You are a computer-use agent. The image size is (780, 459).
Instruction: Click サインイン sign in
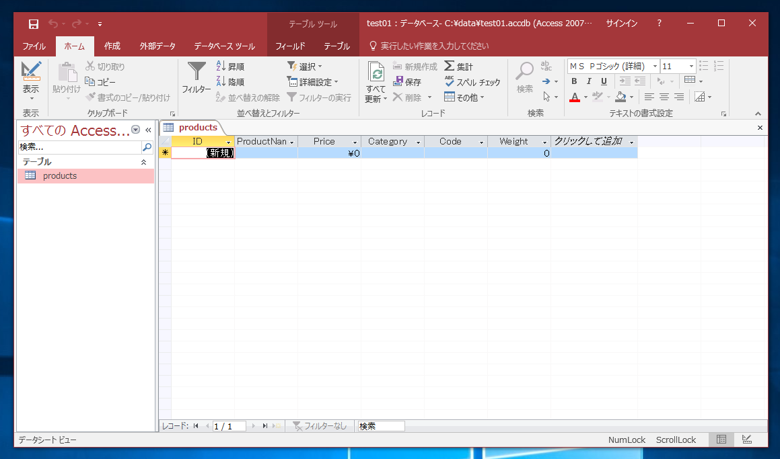[x=621, y=23]
